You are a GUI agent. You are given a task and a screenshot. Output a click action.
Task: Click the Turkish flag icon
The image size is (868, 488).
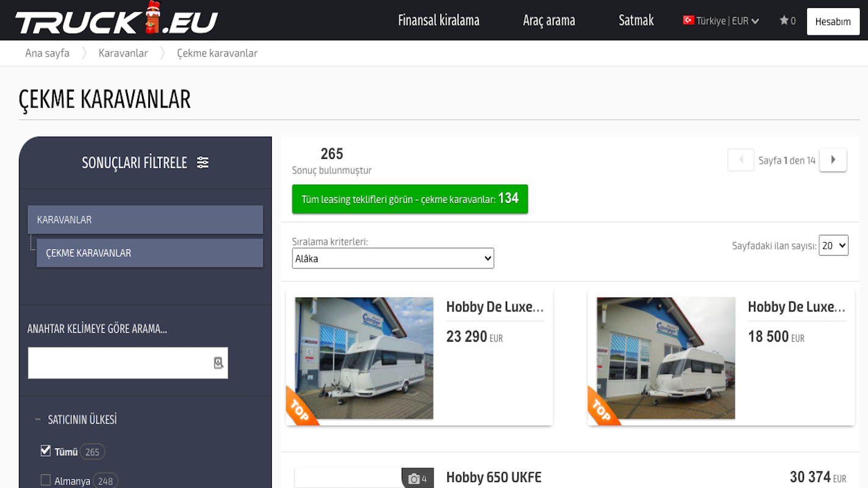tap(688, 20)
